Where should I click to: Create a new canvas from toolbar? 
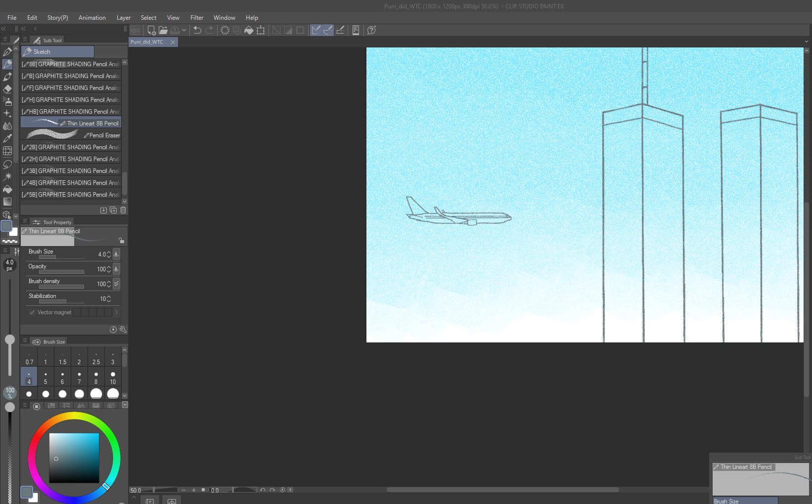click(x=152, y=30)
